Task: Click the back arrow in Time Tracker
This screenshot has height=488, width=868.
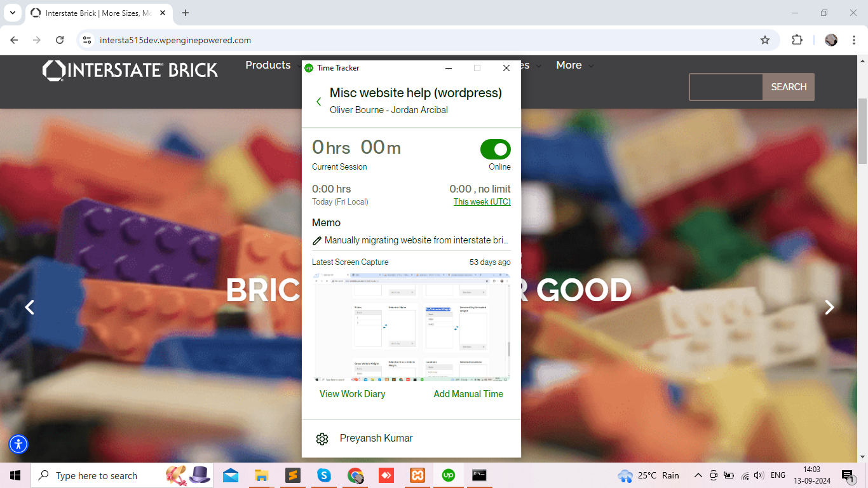Action: [319, 102]
